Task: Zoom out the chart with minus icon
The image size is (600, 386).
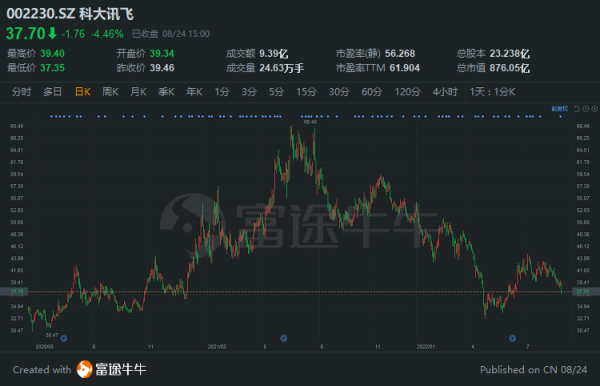Action: coord(586,109)
